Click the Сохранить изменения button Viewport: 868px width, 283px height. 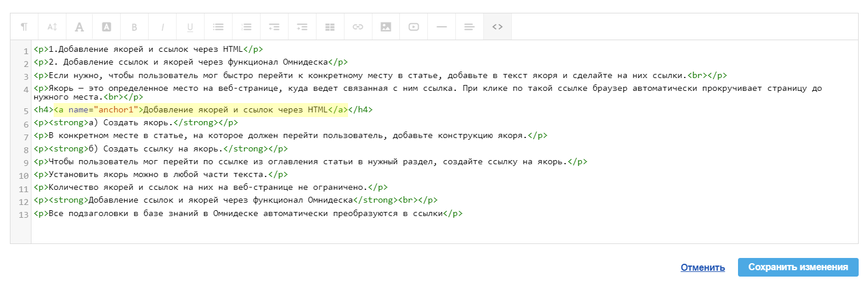[x=798, y=267]
